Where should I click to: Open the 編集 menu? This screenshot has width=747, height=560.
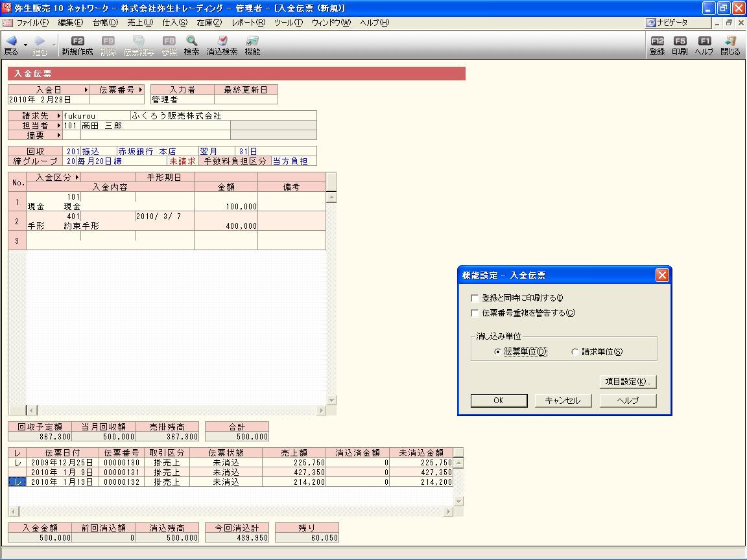(x=71, y=23)
